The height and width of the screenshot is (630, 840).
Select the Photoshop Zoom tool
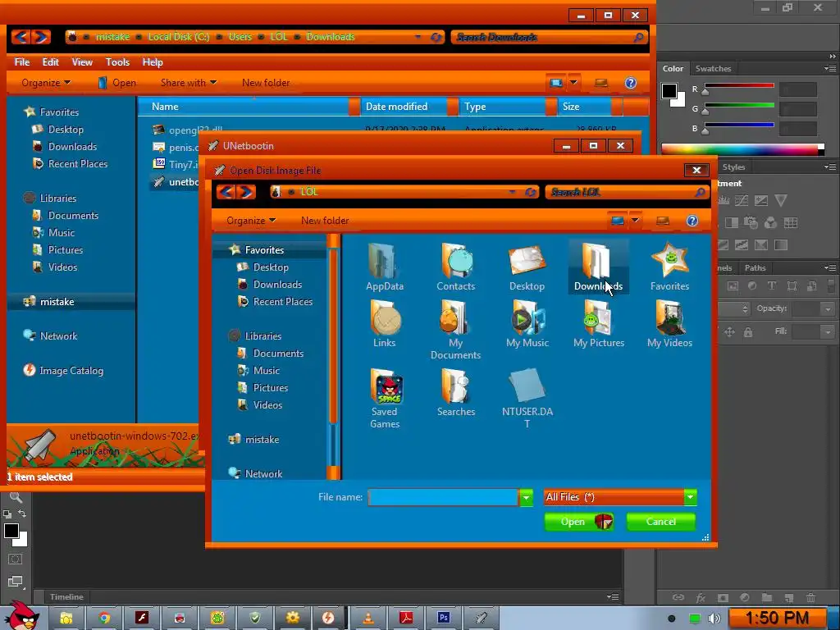pyautogui.click(x=16, y=498)
